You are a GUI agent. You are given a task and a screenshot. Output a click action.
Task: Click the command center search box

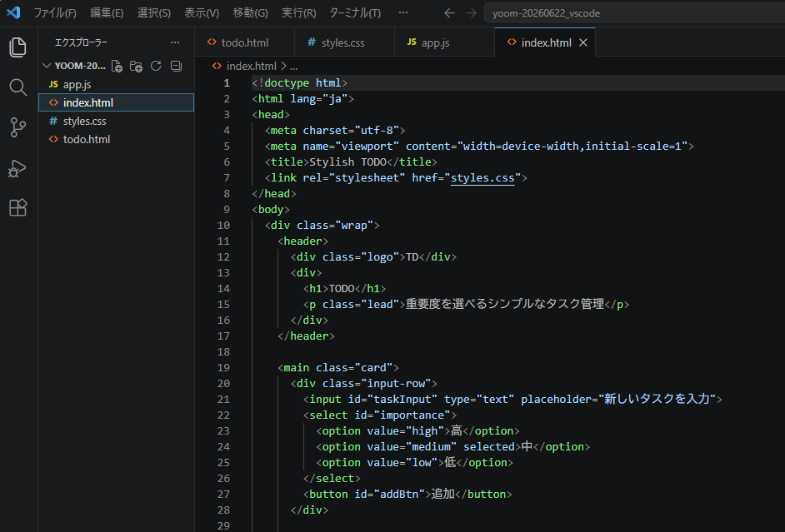(634, 13)
